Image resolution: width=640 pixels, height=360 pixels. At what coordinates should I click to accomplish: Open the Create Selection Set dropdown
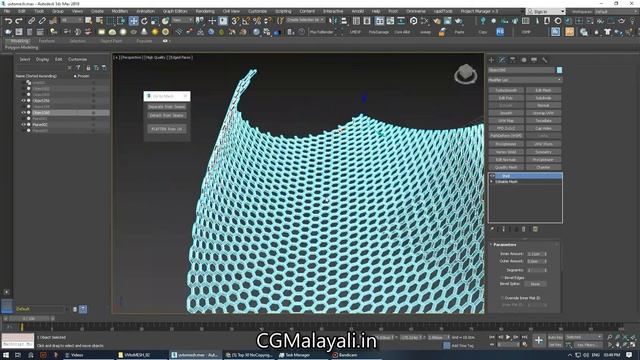coord(305,20)
